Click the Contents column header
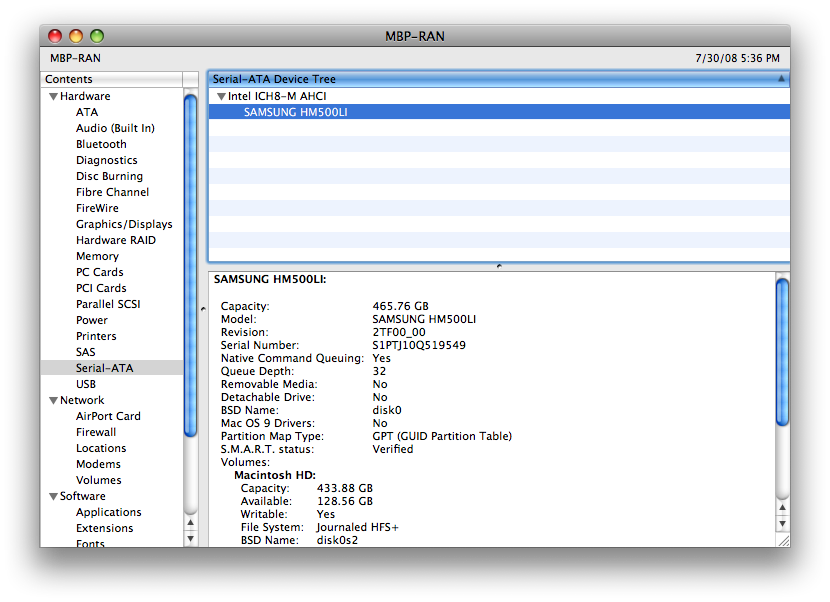830x602 pixels. 112,79
